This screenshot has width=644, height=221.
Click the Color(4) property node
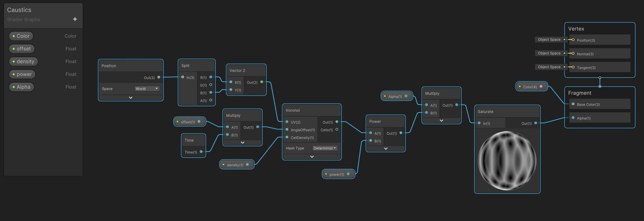click(531, 87)
